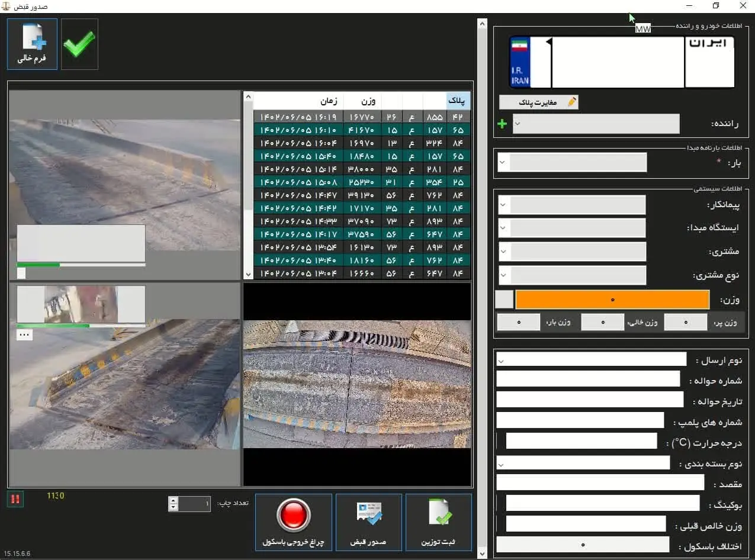Screen dimensions: 755x560
Task: Click the green checkmark confirm icon
Action: pos(79,44)
